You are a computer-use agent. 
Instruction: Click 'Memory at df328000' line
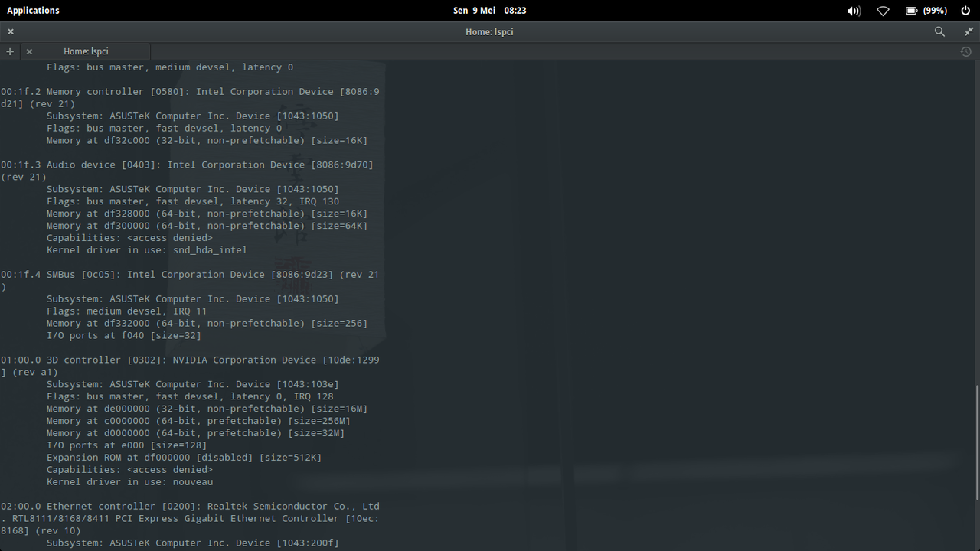tap(207, 214)
